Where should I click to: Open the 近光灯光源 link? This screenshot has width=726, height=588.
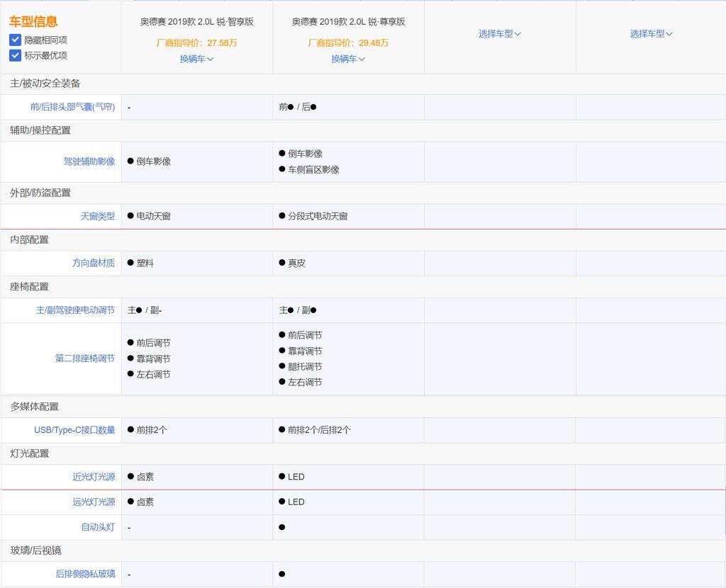(x=94, y=477)
